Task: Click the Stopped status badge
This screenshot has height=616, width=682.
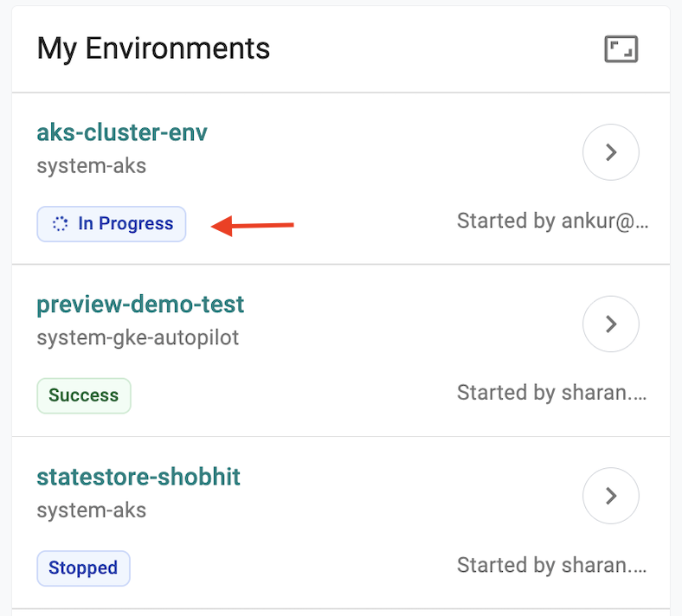Action: point(83,568)
